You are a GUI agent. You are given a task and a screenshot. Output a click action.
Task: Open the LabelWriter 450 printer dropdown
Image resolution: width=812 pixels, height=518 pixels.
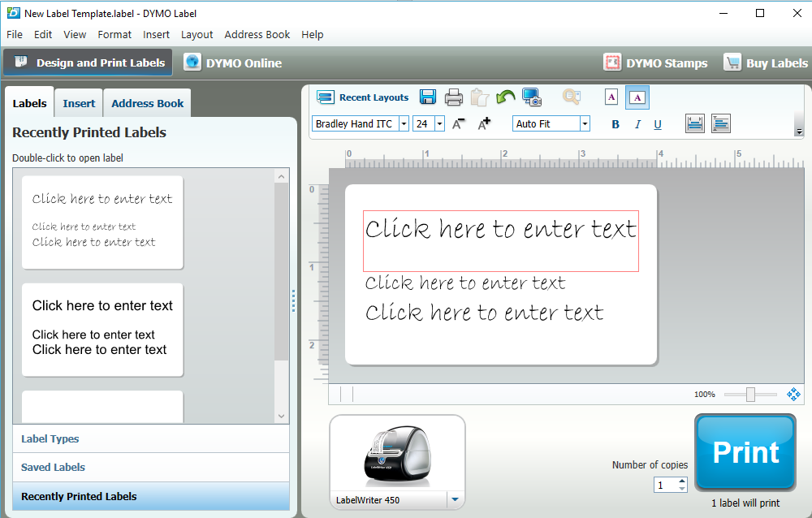click(455, 500)
